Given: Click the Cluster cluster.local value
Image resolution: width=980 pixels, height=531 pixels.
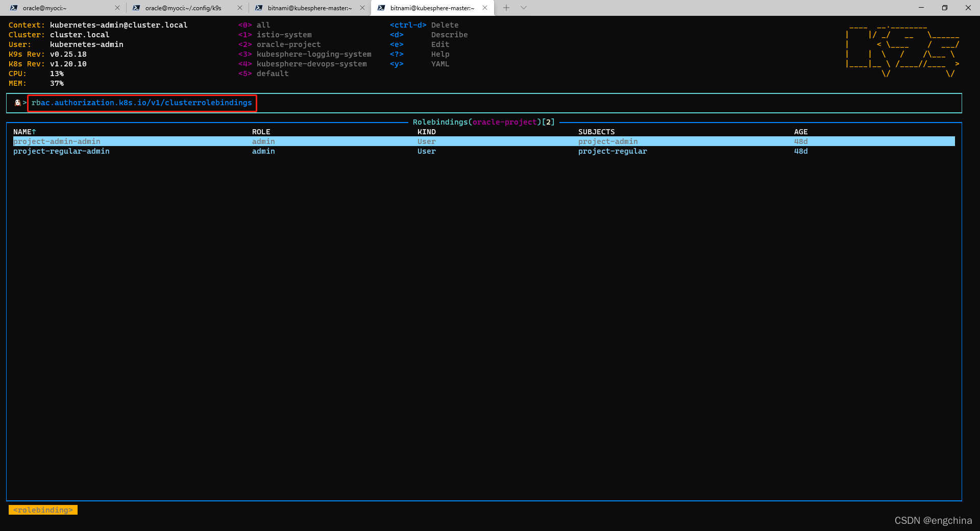Looking at the screenshot, I should pos(79,35).
